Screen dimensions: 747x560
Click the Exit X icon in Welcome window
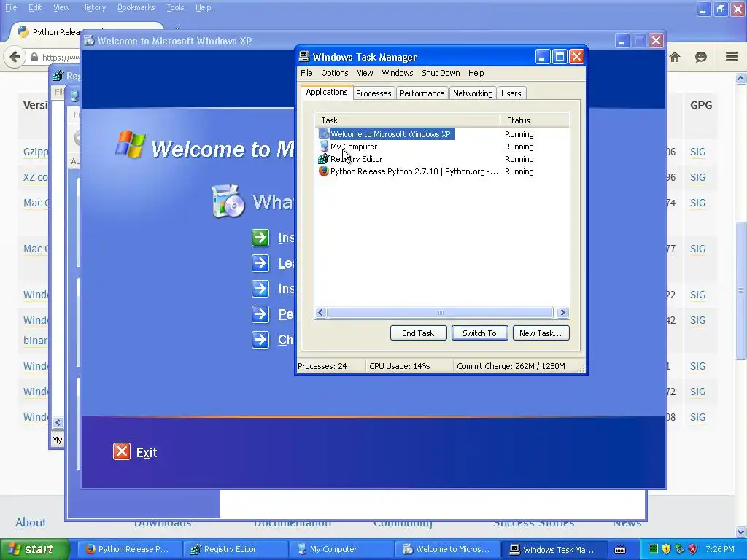click(122, 451)
